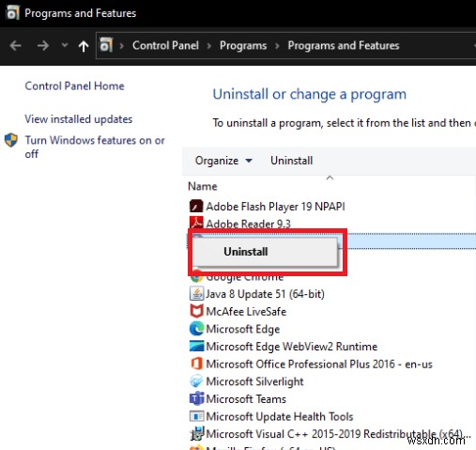Click the shield icon beside Turn Windows features
476x450 pixels.
[x=11, y=140]
